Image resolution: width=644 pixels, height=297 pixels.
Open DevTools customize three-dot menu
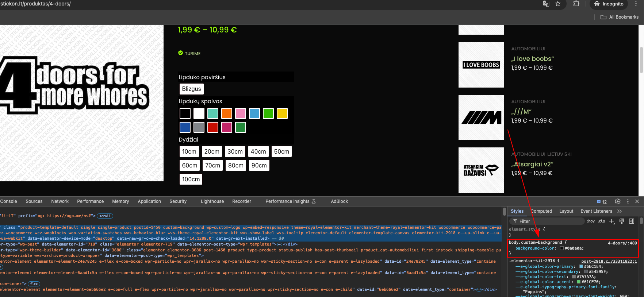pyautogui.click(x=628, y=201)
